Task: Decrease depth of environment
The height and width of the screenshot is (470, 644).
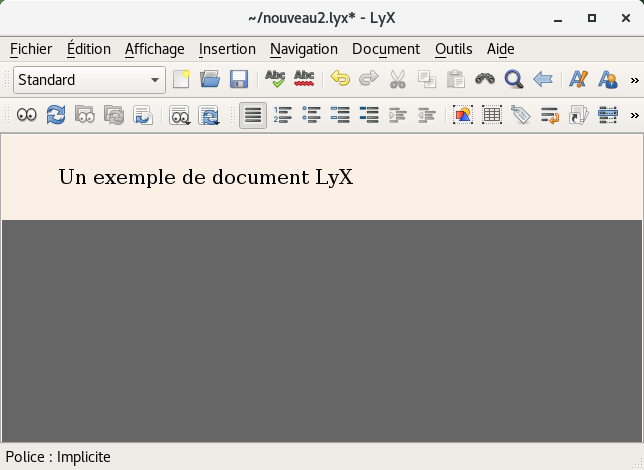Action: click(427, 115)
